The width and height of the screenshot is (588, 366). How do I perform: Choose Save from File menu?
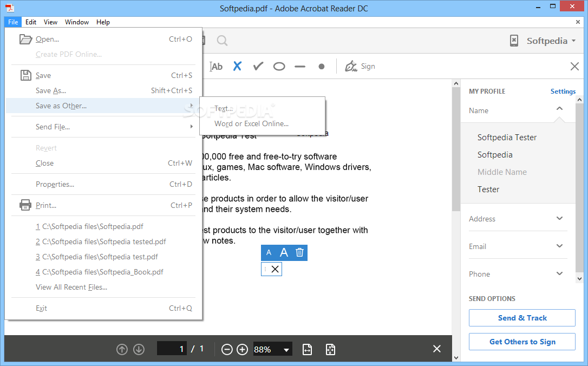coord(104,75)
